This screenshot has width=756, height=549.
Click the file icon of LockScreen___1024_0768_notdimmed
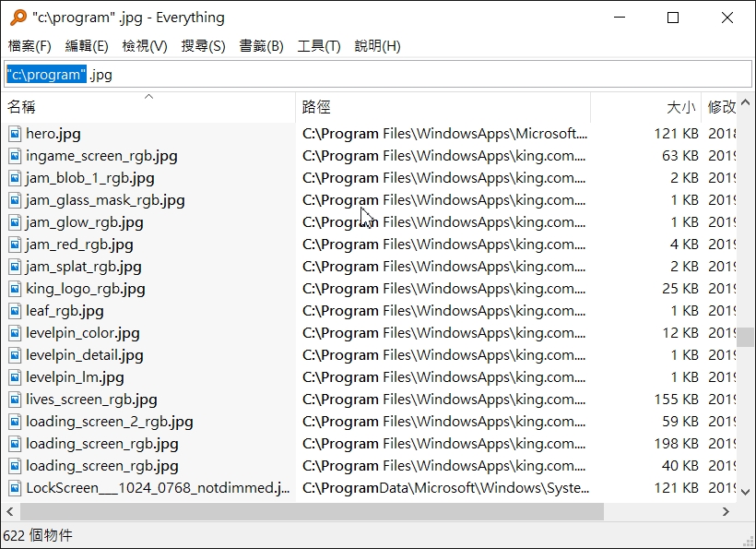(x=15, y=489)
